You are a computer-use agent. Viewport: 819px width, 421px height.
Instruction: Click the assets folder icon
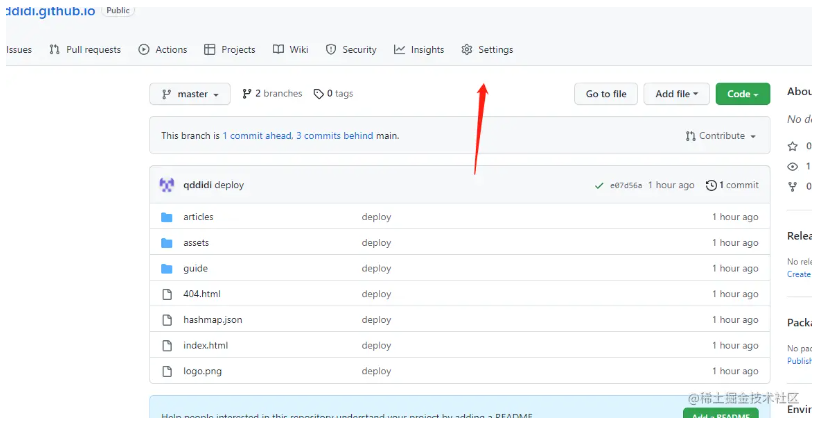coord(167,243)
